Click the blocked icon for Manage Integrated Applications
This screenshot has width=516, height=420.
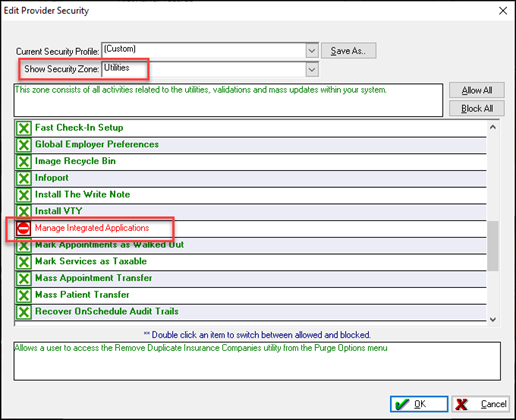pyautogui.click(x=23, y=229)
